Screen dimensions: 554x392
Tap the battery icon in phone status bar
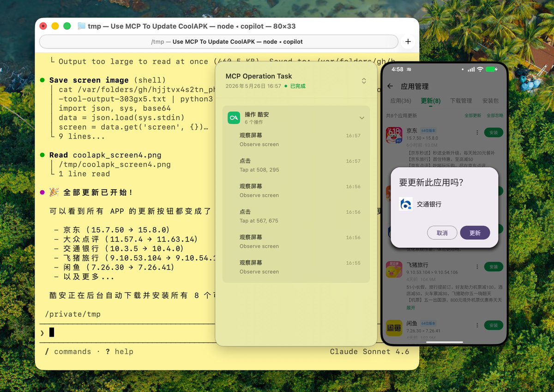(x=492, y=69)
